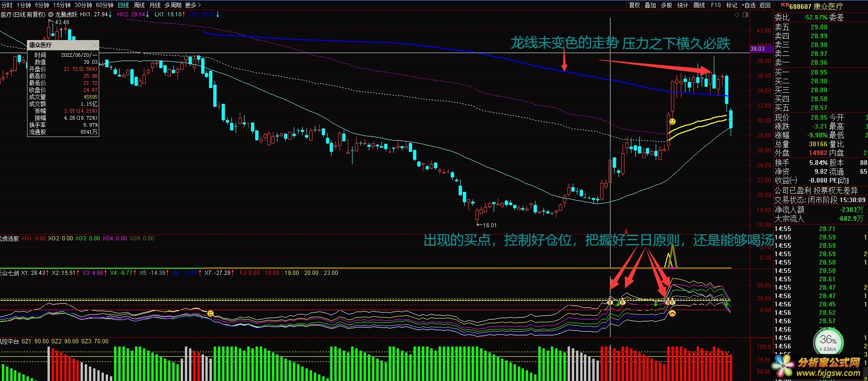Toggle the side panel icon above the chart

[746, 15]
